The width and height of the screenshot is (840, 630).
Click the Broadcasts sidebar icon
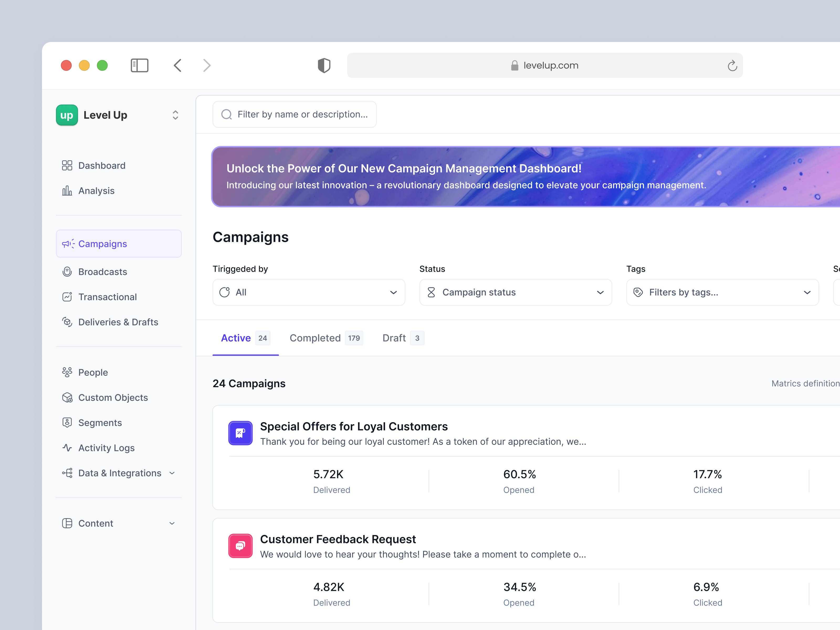67,271
